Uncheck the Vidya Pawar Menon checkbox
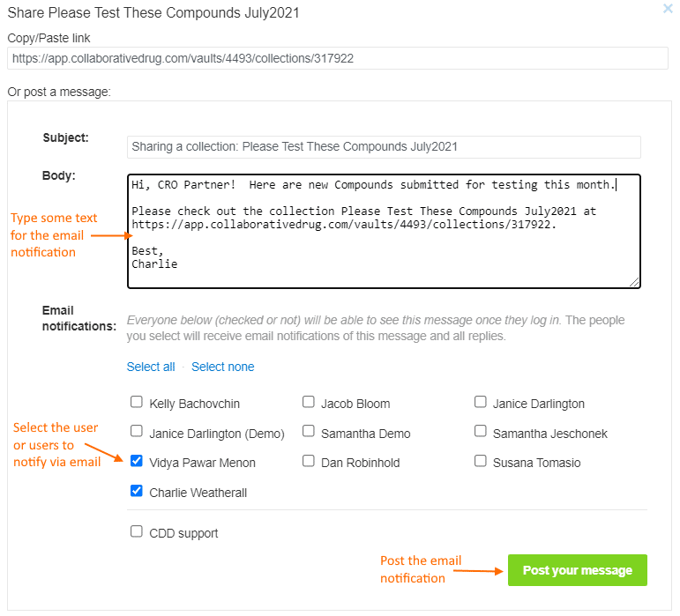The height and width of the screenshot is (616, 680). coord(136,461)
